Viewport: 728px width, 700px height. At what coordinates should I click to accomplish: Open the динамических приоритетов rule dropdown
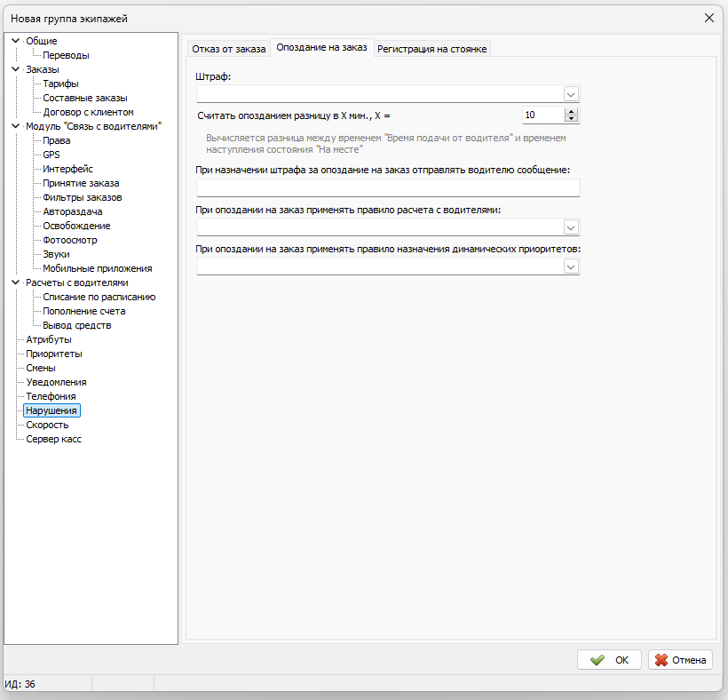point(571,266)
